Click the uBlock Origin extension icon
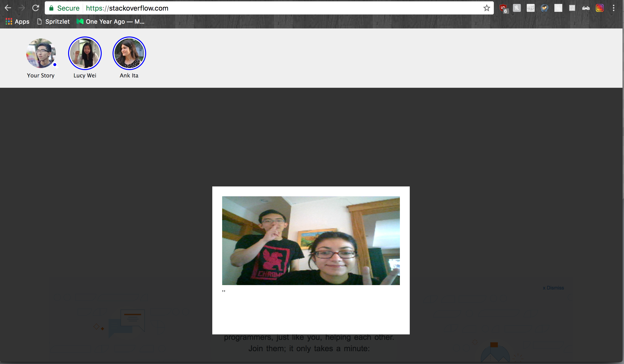624x364 pixels. pos(503,8)
